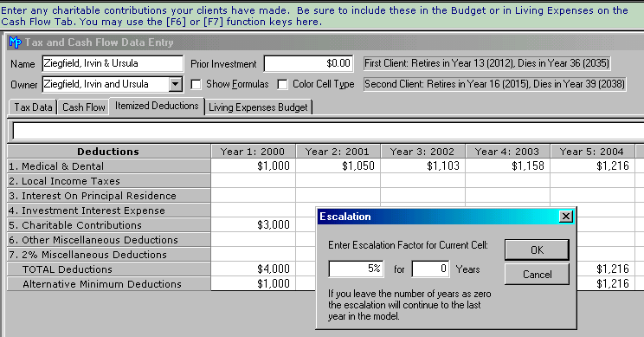
Task: Select 2% Miscellaneous Deductions row header
Action: pyautogui.click(x=109, y=255)
